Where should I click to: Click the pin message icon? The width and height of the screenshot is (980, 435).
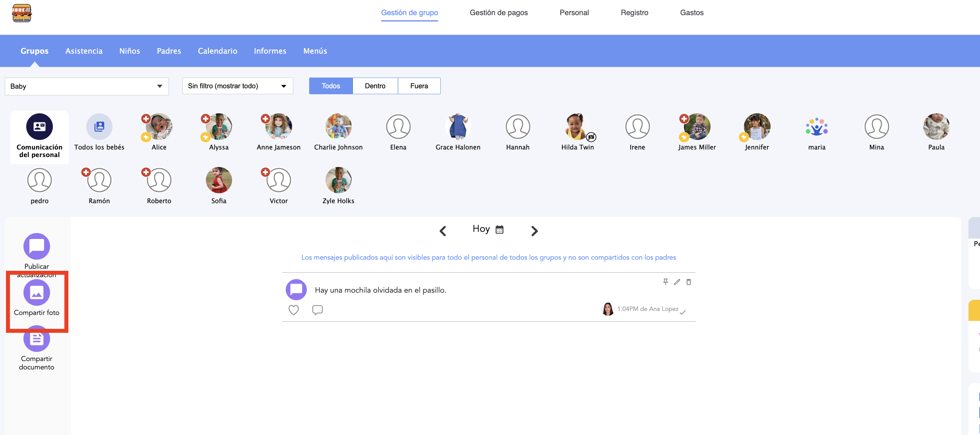click(665, 282)
